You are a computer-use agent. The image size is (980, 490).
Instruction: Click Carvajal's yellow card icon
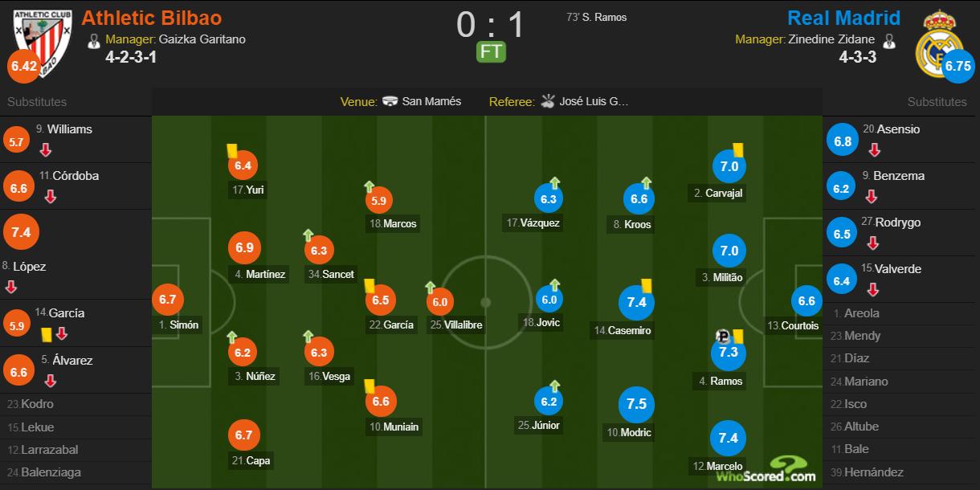coord(737,149)
